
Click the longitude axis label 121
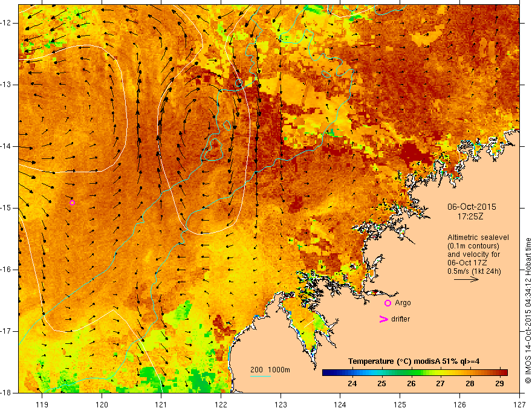[x=161, y=404]
